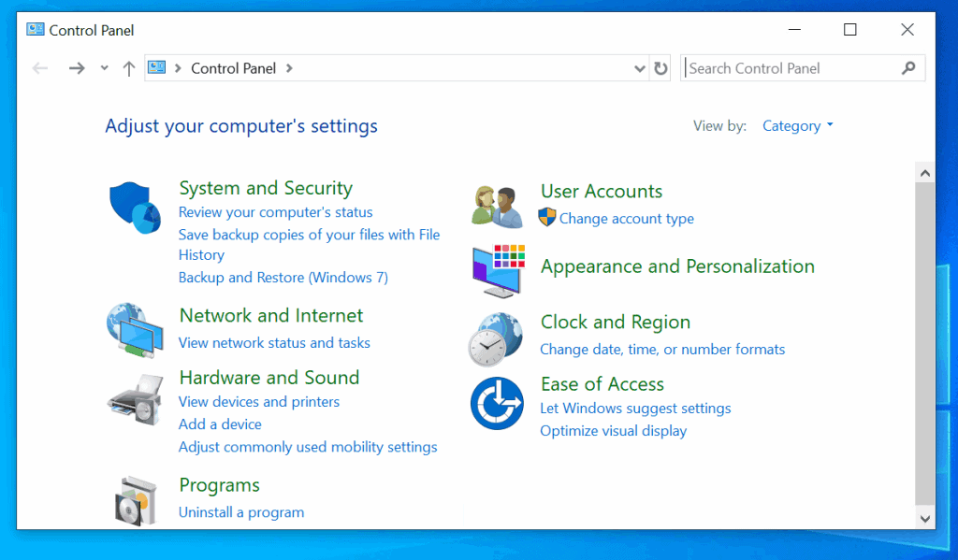
Task: Open the recent locations dropdown arrow
Action: [105, 68]
